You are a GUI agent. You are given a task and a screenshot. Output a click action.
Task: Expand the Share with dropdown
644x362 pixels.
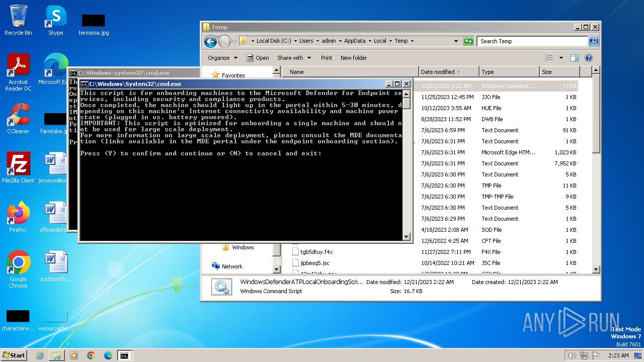(x=294, y=58)
